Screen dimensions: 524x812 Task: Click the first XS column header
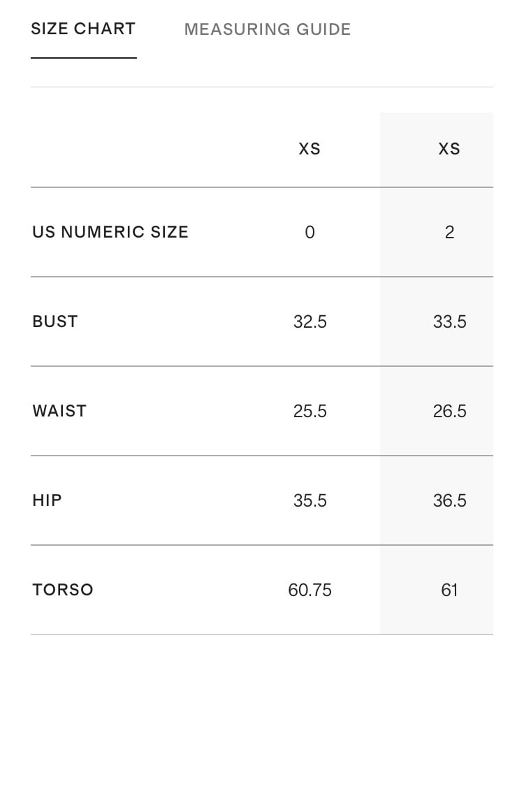click(310, 149)
